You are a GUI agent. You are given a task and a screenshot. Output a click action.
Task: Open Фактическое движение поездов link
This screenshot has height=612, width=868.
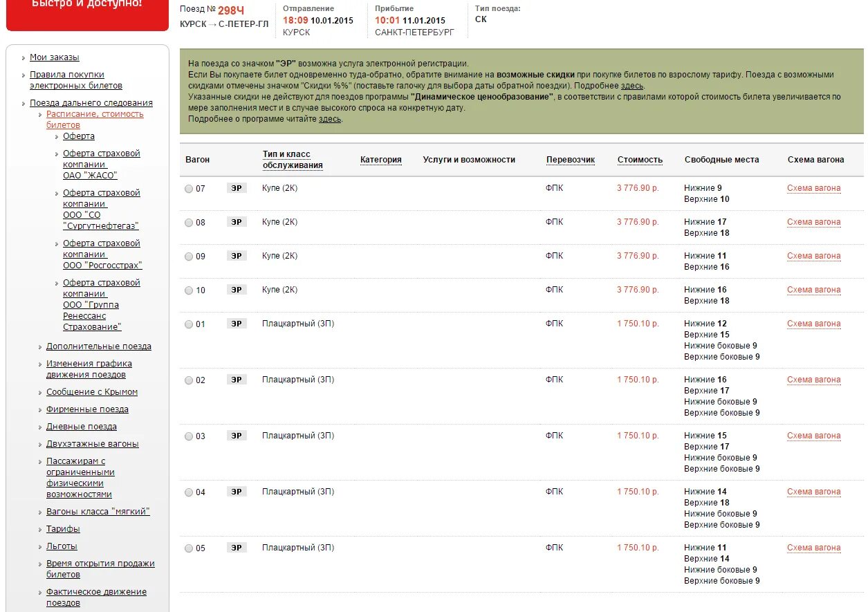pyautogui.click(x=96, y=597)
